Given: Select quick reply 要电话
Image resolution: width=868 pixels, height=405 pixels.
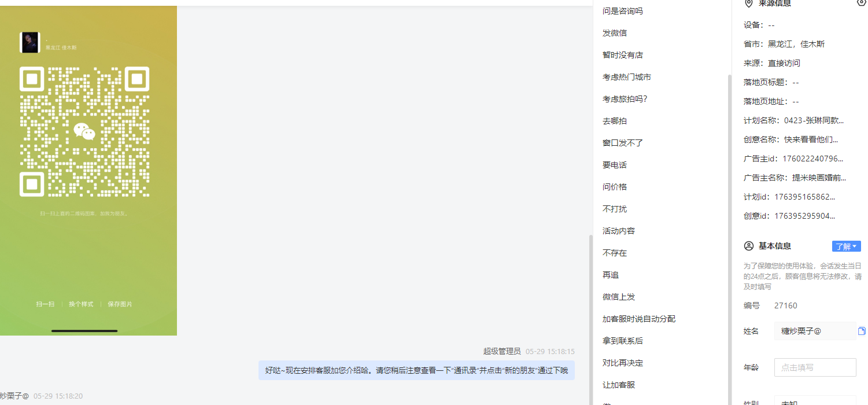Looking at the screenshot, I should pos(615,165).
